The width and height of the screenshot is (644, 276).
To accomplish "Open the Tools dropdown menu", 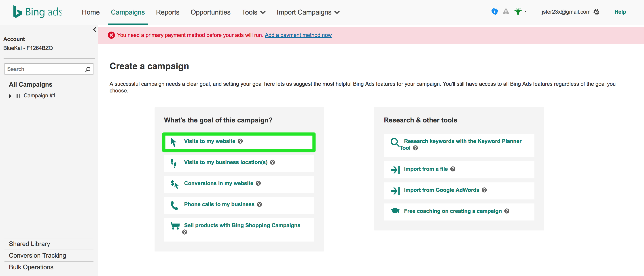I will coord(253,12).
